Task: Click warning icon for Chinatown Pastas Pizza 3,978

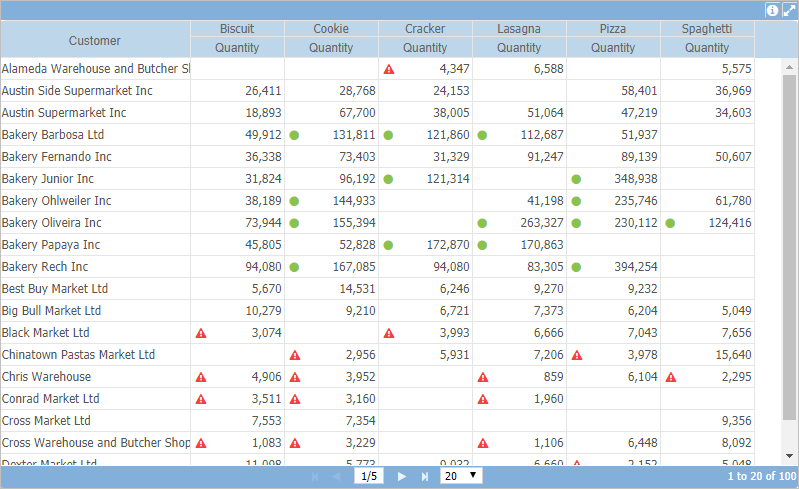Action: tap(577, 356)
